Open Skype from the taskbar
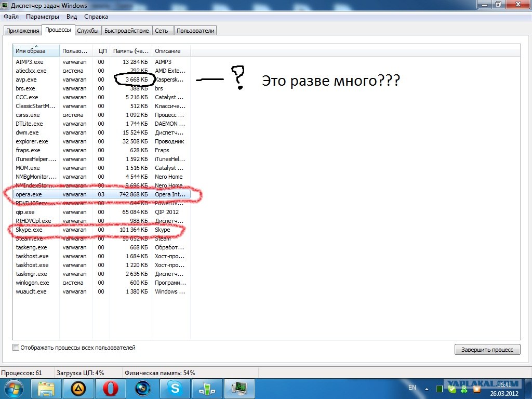532x399 pixels. click(x=175, y=389)
